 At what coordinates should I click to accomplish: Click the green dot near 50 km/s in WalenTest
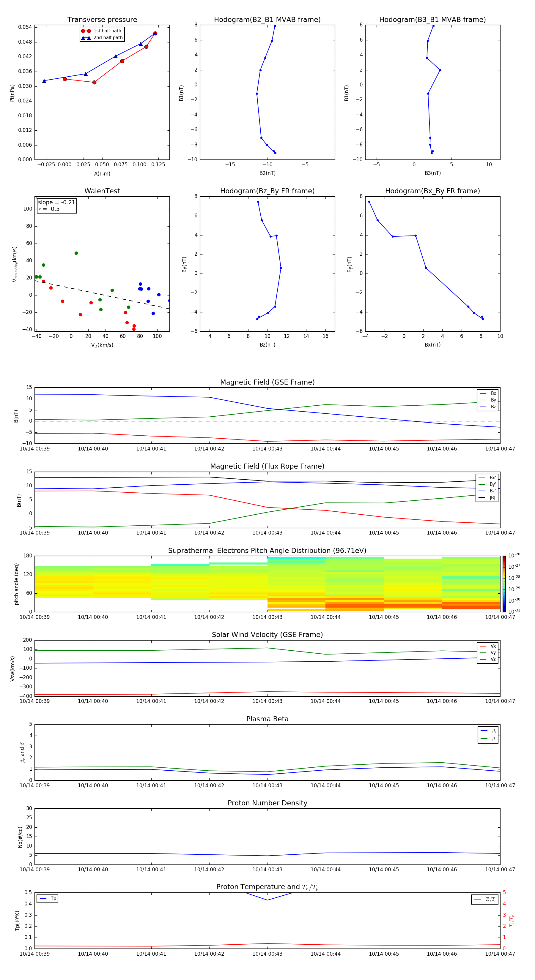pyautogui.click(x=76, y=253)
